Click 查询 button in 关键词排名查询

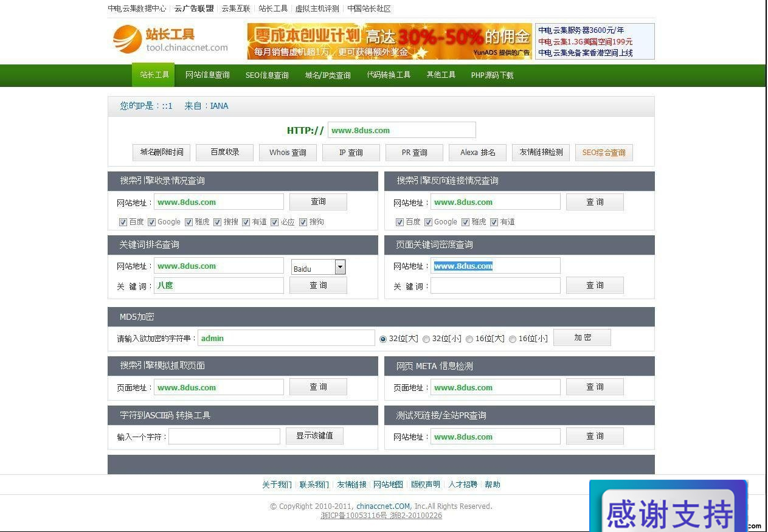pos(318,285)
